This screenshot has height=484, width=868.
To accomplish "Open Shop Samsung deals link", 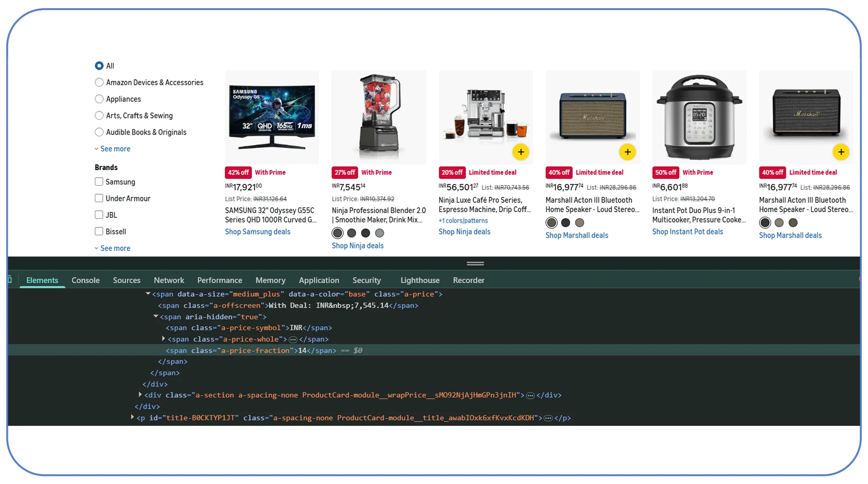I will [258, 232].
